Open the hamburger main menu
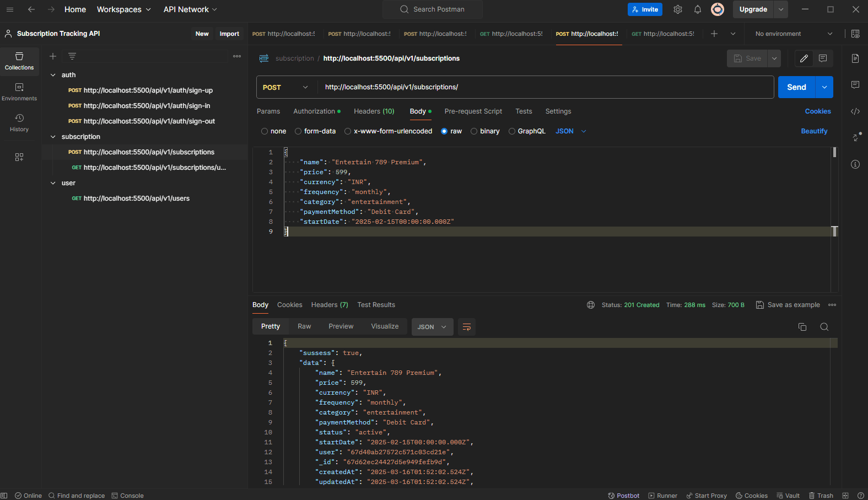 pos(9,9)
